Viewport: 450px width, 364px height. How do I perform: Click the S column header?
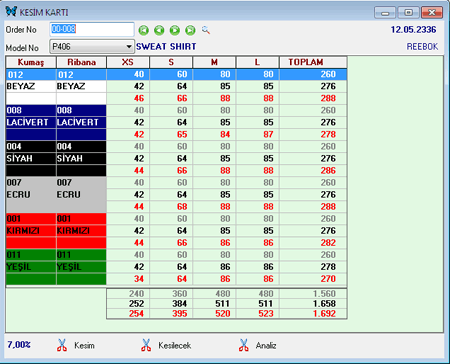click(171, 62)
